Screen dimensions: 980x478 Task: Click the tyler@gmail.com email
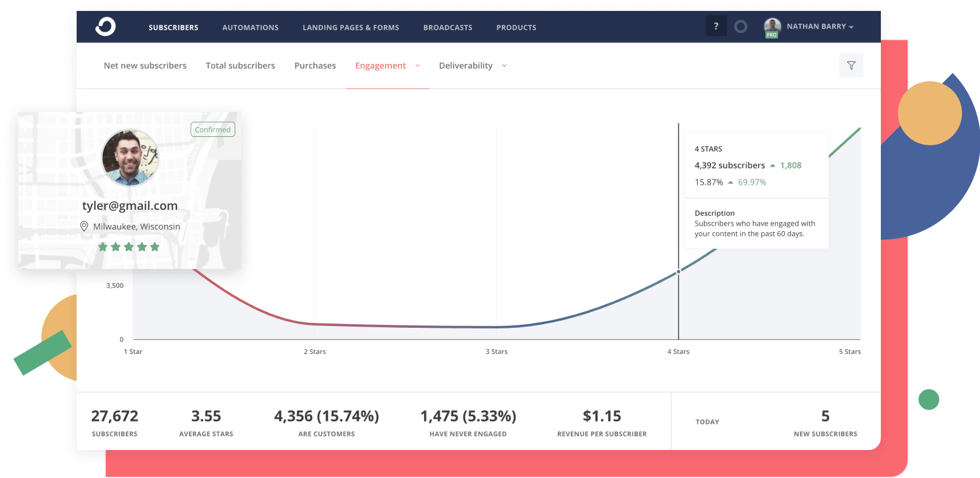click(130, 206)
